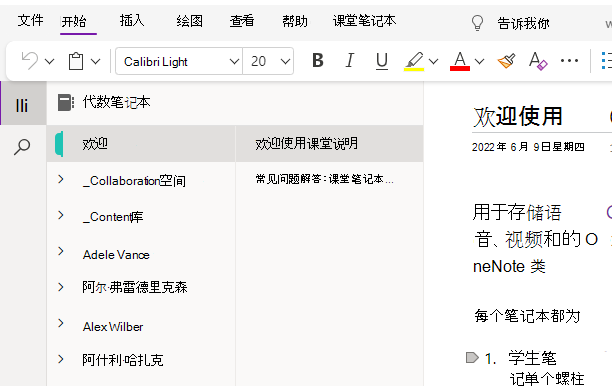Click the Search magnifier icon
Screen dimensions: 612x386
pos(22,147)
